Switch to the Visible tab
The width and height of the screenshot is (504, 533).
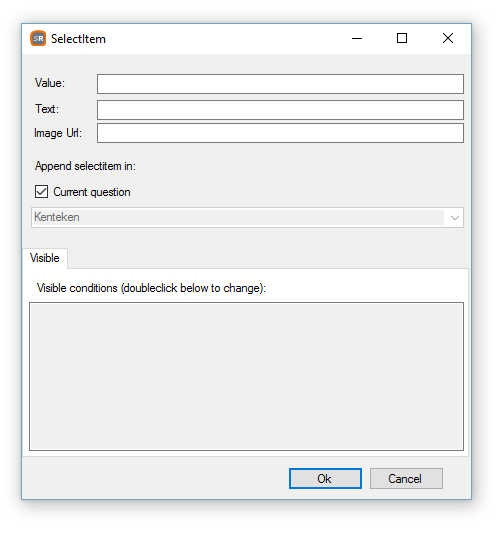coord(45,258)
